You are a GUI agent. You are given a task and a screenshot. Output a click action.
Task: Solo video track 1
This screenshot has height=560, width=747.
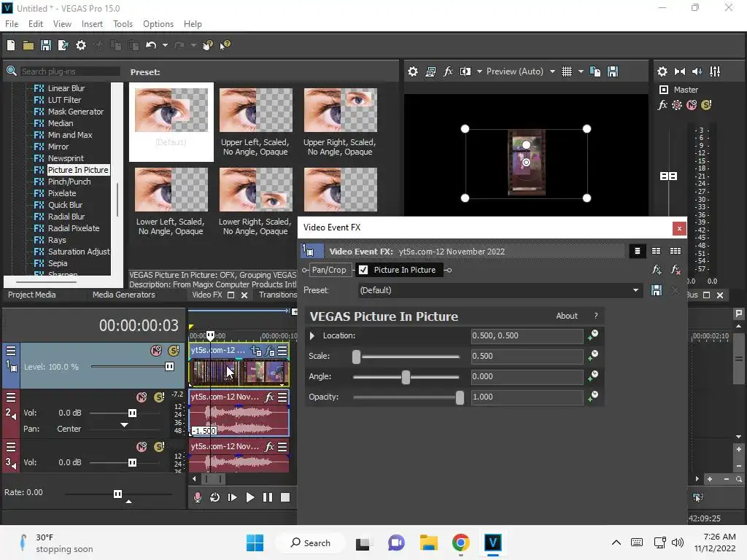click(174, 351)
